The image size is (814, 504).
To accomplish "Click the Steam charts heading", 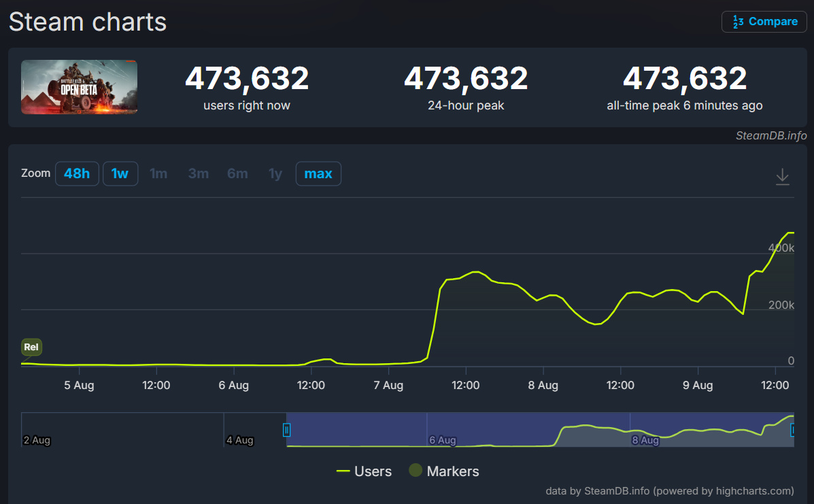I will 88,22.
